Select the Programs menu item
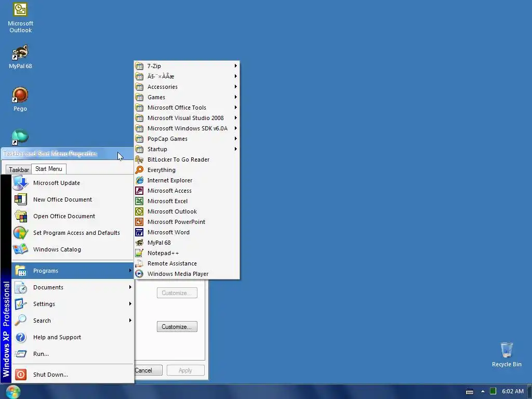 click(73, 271)
